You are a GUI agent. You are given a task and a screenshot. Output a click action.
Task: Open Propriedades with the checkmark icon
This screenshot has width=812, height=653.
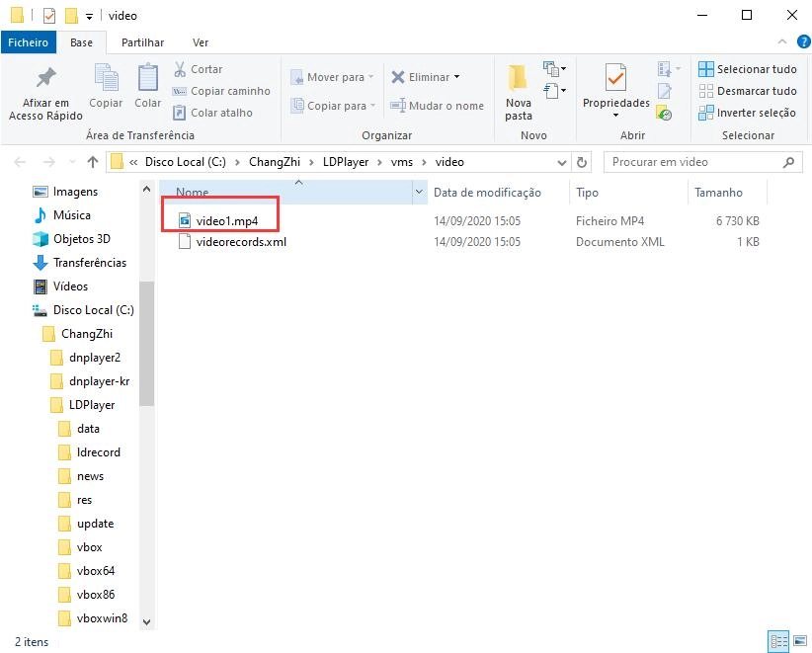tap(615, 78)
